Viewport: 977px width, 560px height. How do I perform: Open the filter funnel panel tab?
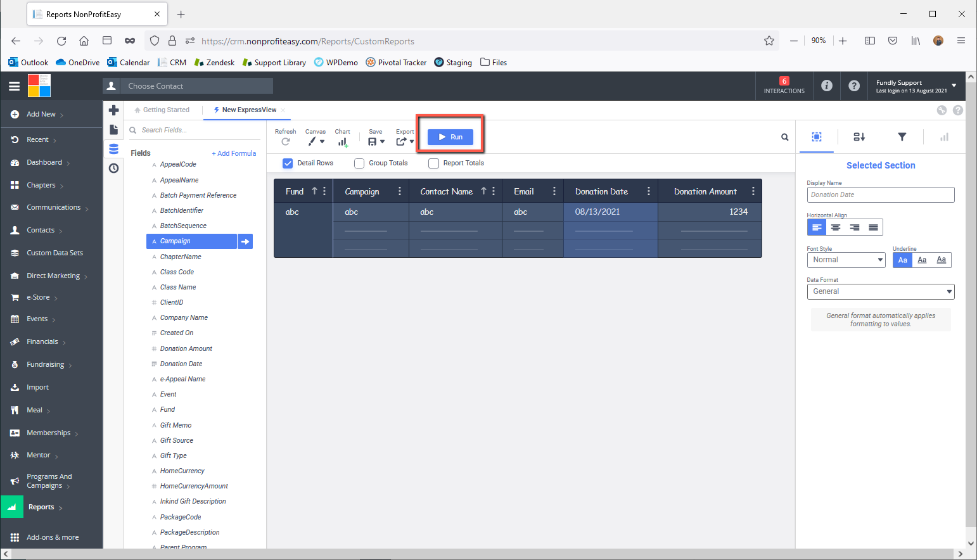pos(902,137)
